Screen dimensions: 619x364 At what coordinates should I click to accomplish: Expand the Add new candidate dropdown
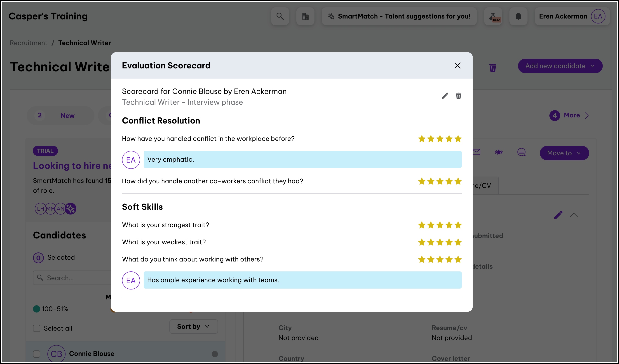coord(560,66)
